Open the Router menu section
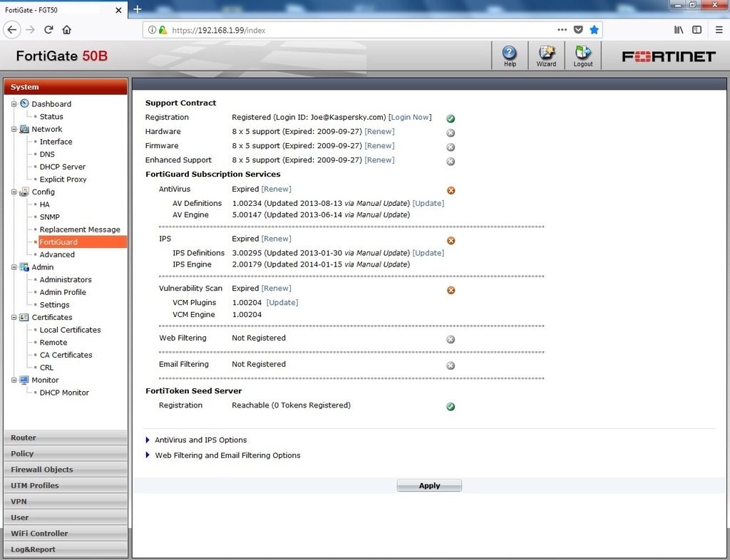The height and width of the screenshot is (560, 730). [x=66, y=437]
